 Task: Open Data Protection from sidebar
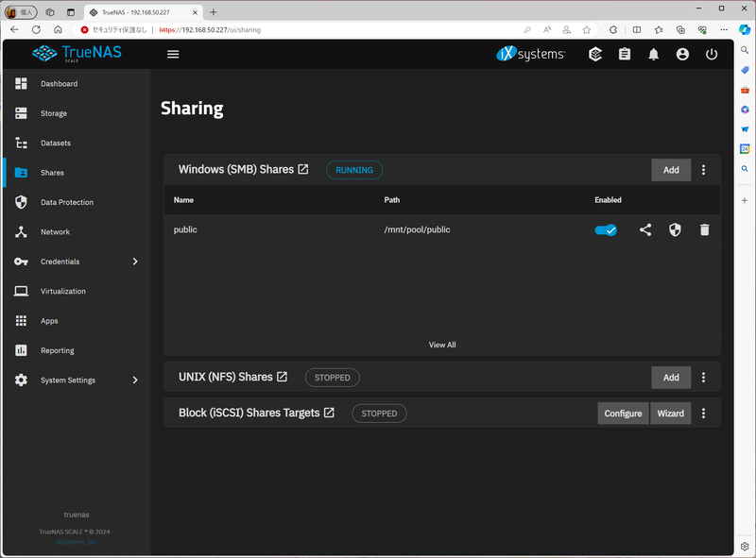77,202
